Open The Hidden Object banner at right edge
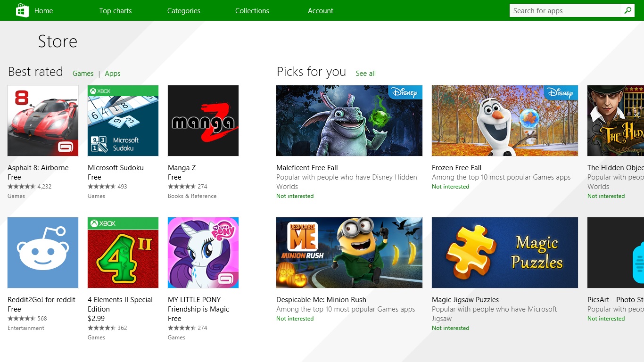This screenshot has width=644, height=362. coord(616,121)
